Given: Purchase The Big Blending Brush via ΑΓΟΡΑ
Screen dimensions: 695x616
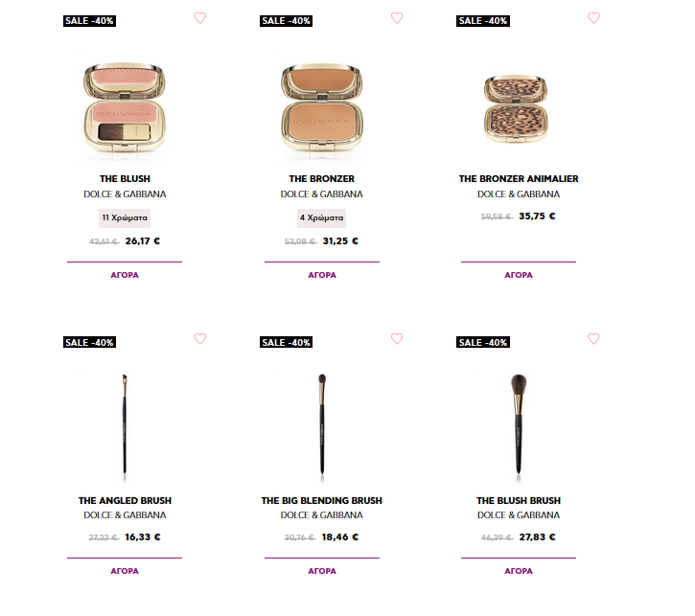Looking at the screenshot, I should 322,571.
